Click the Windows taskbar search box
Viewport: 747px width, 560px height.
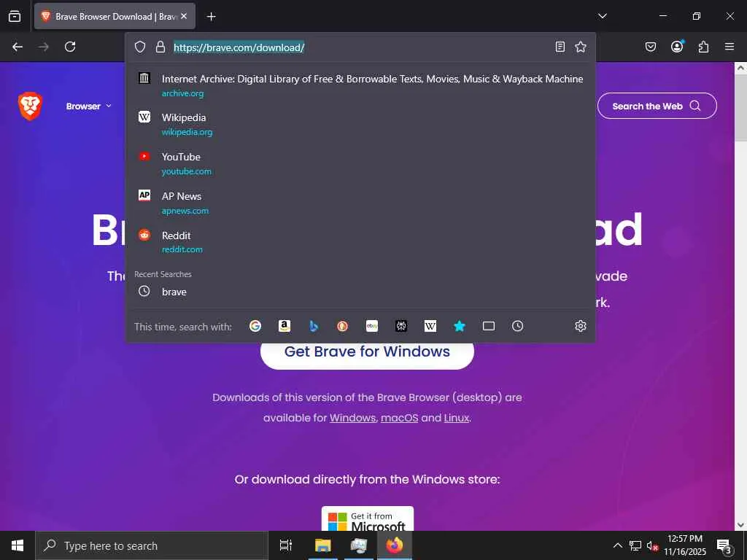click(152, 545)
